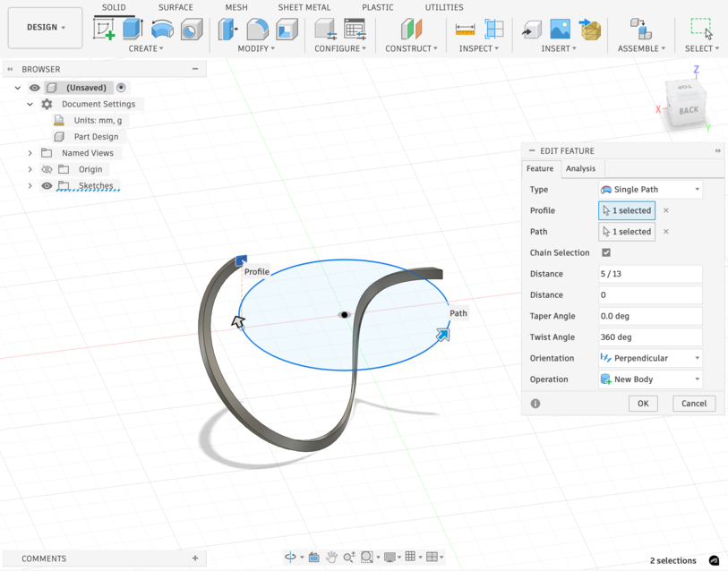Toggle visibility of the document body

tap(34, 87)
